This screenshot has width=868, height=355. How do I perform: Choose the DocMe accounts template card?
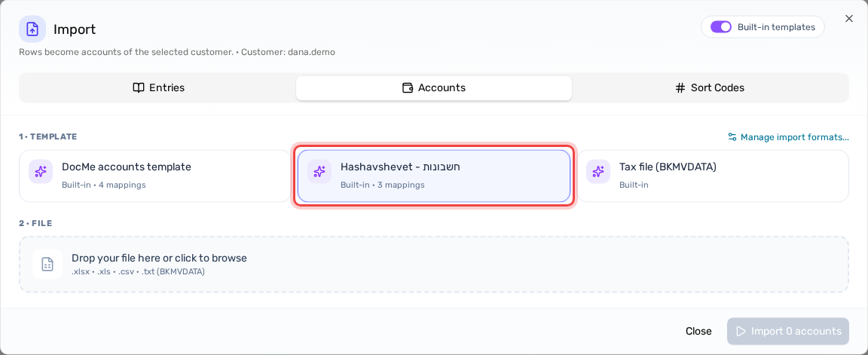pyautogui.click(x=155, y=176)
